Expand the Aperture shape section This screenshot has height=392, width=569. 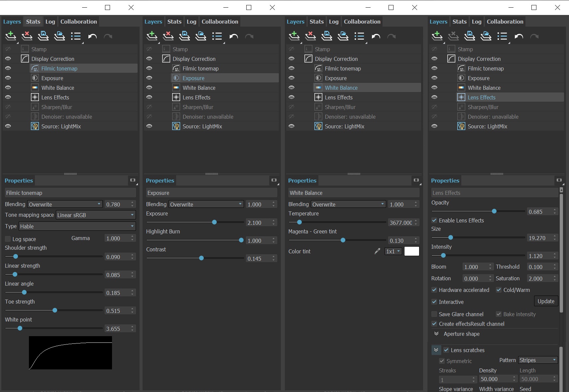click(436, 333)
